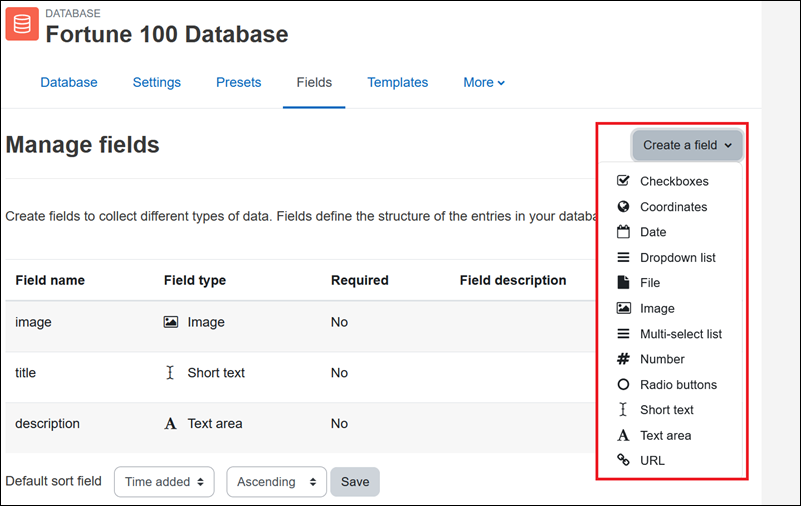This screenshot has height=506, width=801.
Task: Click the Required value No in image row
Action: click(x=339, y=322)
